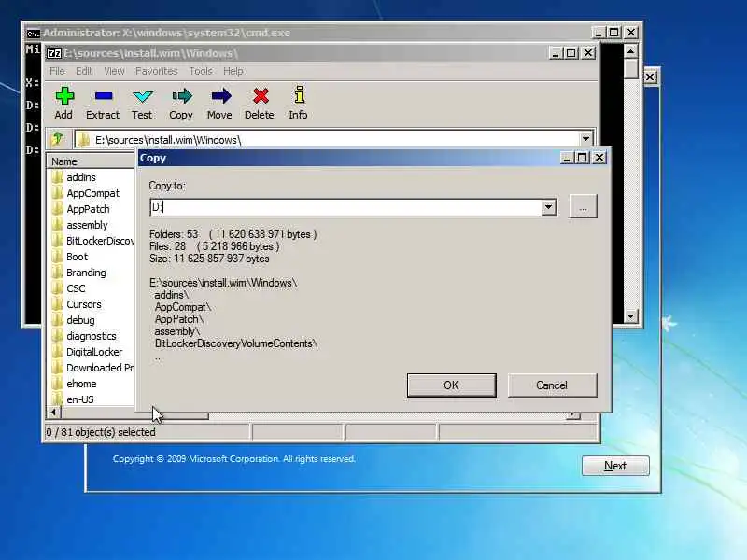Maximize the cmd.exe window

(x=614, y=33)
